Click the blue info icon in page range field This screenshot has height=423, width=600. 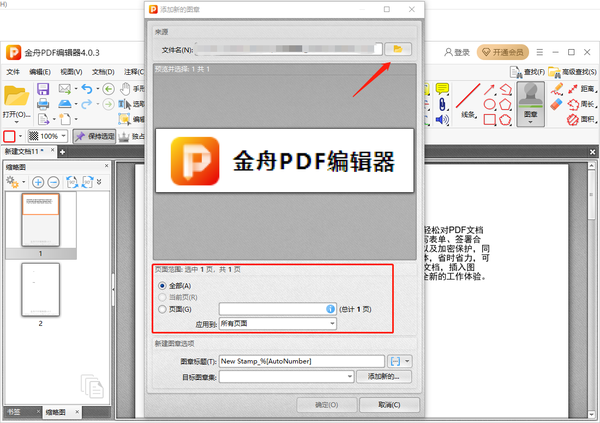330,309
